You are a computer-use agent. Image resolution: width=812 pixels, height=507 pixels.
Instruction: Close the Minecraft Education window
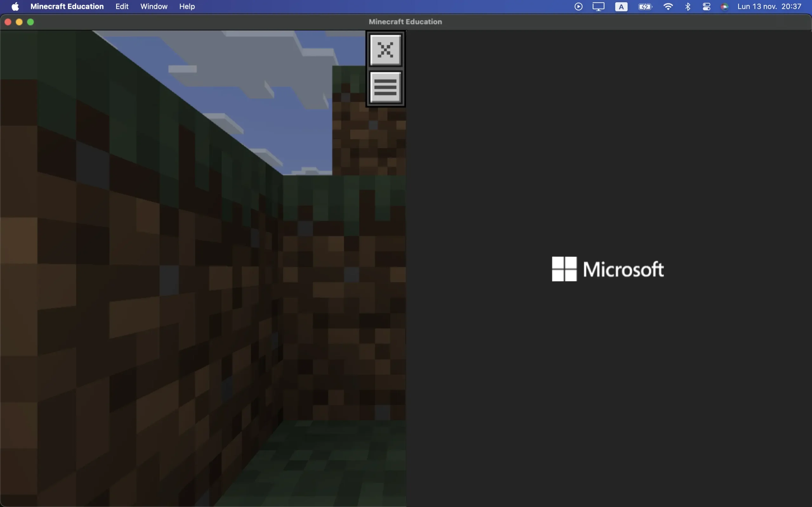tap(8, 22)
